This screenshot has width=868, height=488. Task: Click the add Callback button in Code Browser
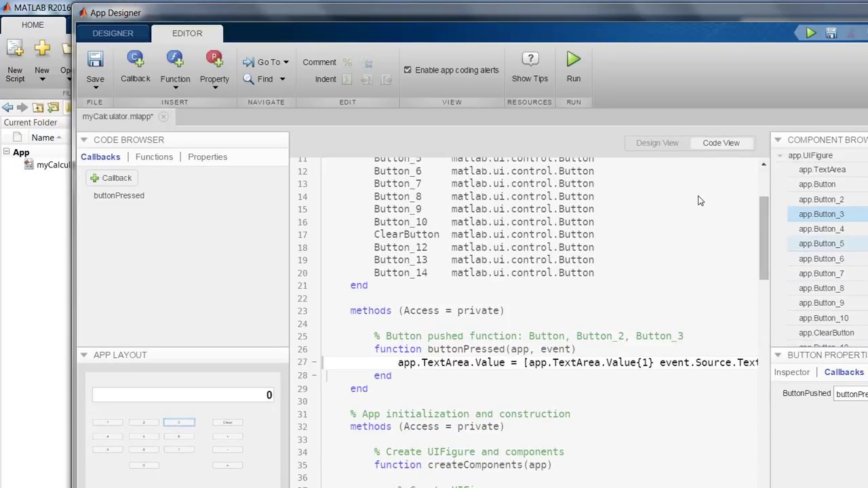pyautogui.click(x=112, y=178)
